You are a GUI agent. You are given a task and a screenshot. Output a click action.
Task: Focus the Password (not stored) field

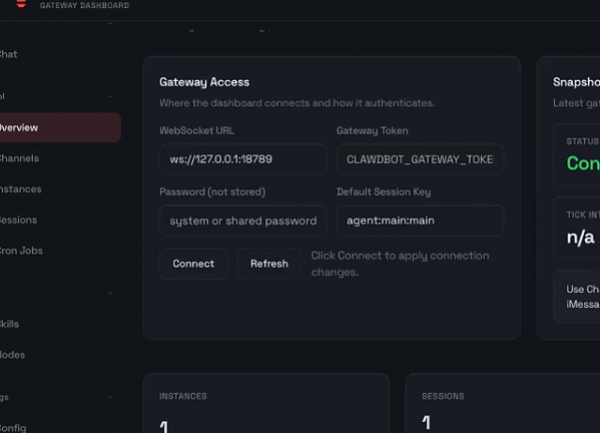[242, 220]
